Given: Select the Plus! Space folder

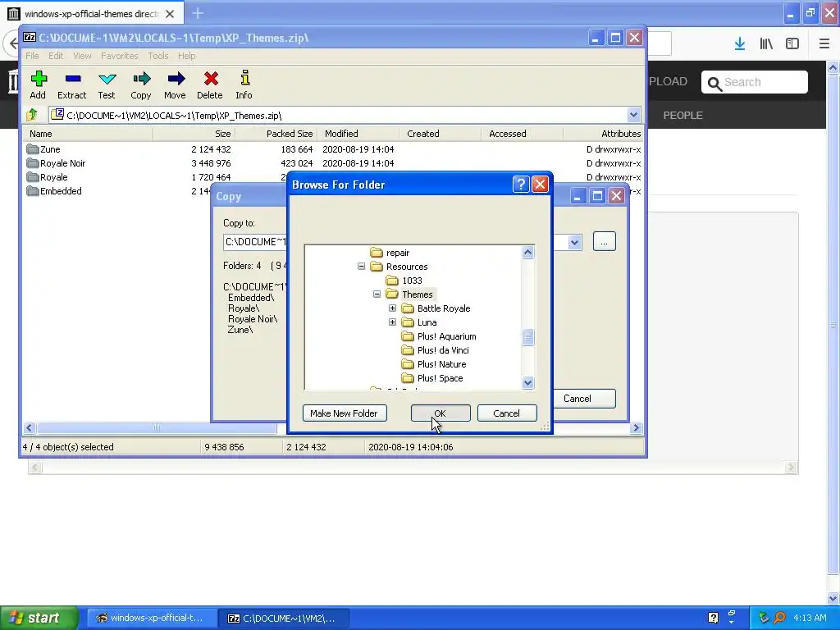Looking at the screenshot, I should 440,378.
